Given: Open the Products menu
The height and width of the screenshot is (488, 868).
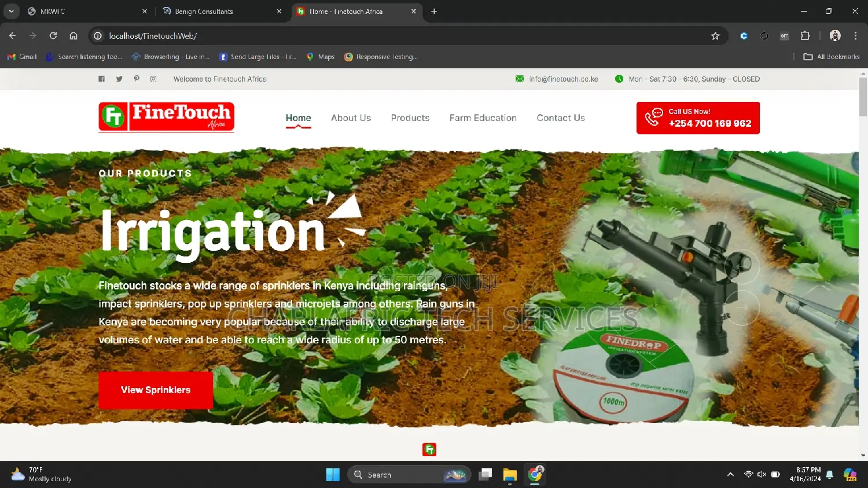Looking at the screenshot, I should coord(410,118).
